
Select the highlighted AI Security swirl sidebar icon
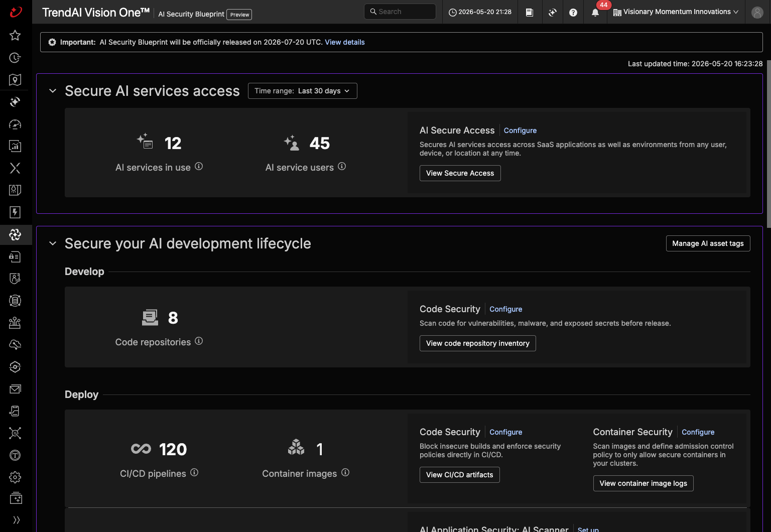pos(15,234)
